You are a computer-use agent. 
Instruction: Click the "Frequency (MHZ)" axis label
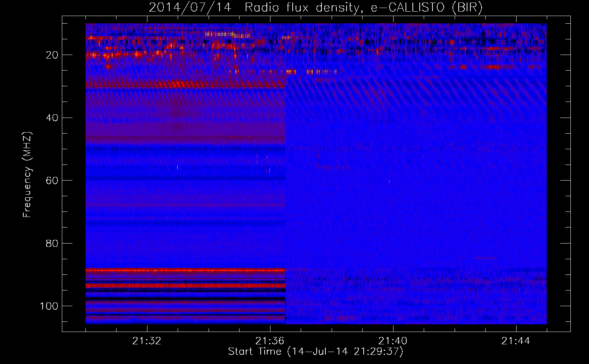pos(27,175)
